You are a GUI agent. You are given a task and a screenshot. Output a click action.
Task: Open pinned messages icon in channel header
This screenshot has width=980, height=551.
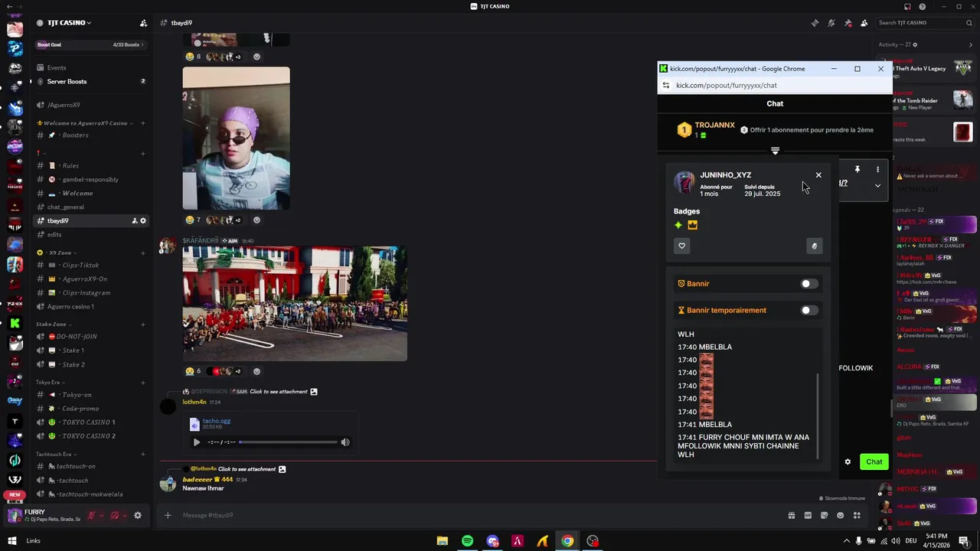coord(848,23)
